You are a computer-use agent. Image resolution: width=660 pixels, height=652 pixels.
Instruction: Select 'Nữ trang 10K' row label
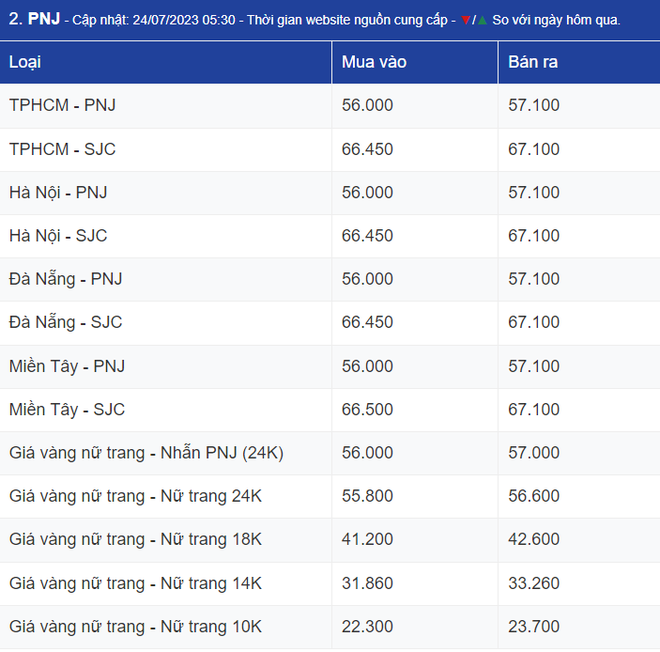[211, 627]
